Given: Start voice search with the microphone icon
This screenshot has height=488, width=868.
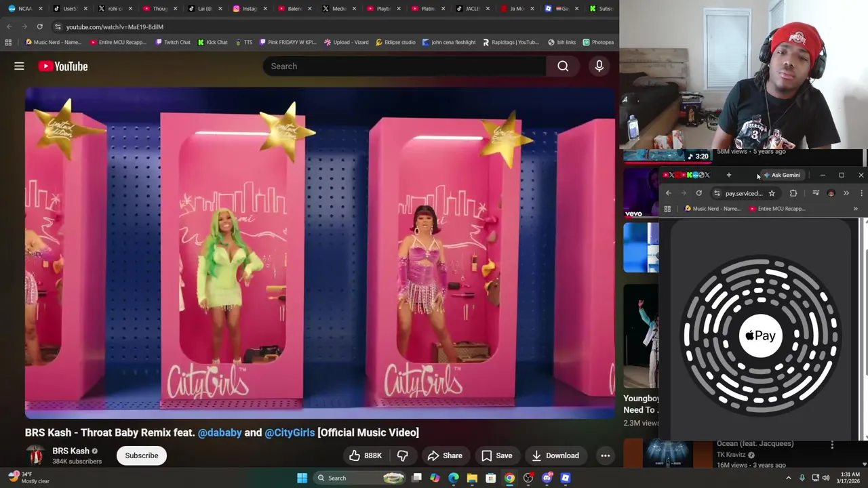Looking at the screenshot, I should click(x=599, y=66).
